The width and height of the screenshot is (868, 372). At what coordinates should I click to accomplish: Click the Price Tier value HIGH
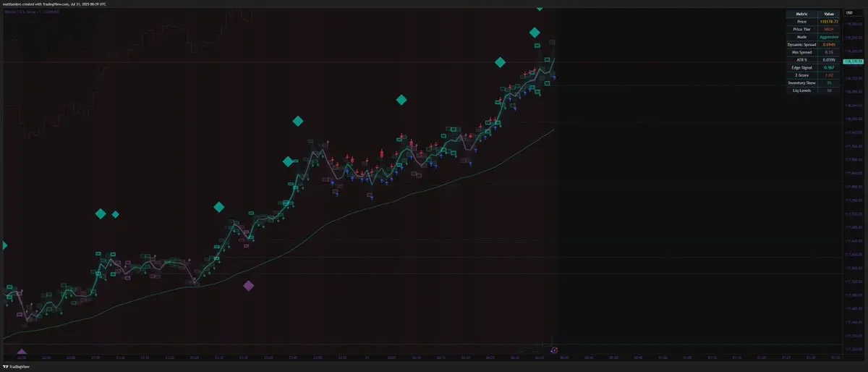(828, 30)
